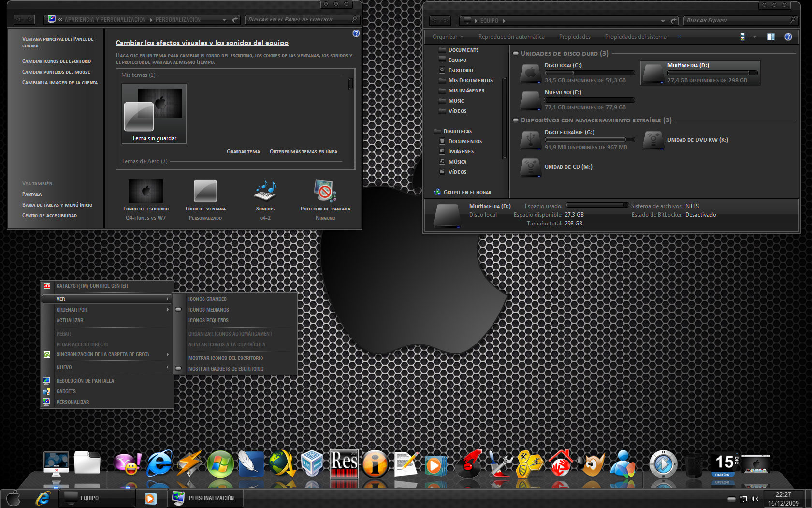Viewport: 812px width, 508px height.
Task: Click the volume speaker tray icon
Action: pyautogui.click(x=754, y=499)
